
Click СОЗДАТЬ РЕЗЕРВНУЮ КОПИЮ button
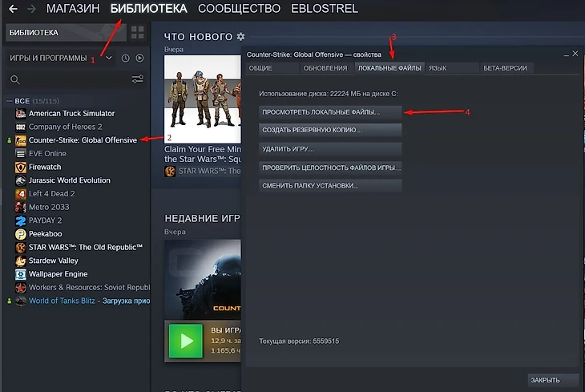coord(330,130)
